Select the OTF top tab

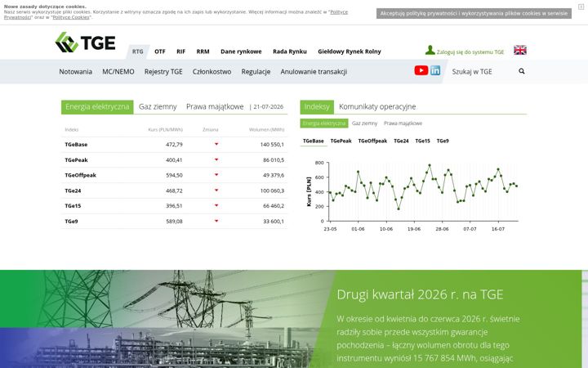point(160,52)
